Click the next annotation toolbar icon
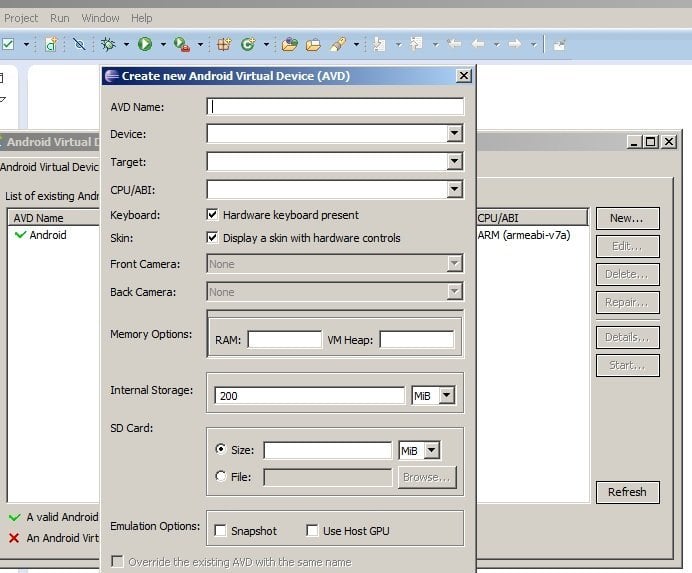 coord(379,44)
